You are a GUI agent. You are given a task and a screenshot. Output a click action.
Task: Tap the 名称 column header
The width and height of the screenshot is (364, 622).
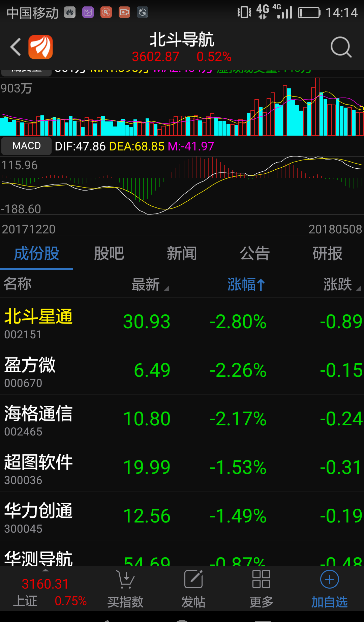tap(18, 284)
